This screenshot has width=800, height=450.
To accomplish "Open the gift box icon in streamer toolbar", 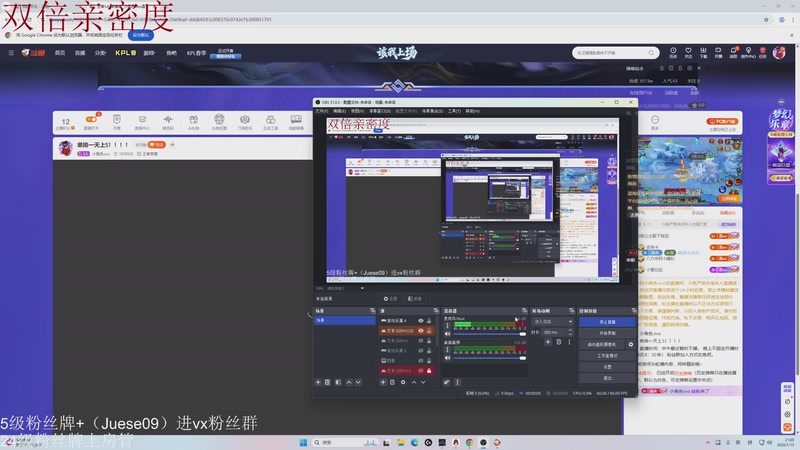I will 193,122.
